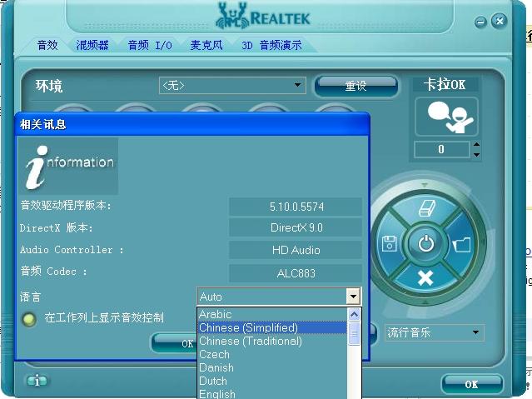Viewport: 532px width, 399px height.
Task: Click the power icon in dial center
Action: tap(425, 243)
